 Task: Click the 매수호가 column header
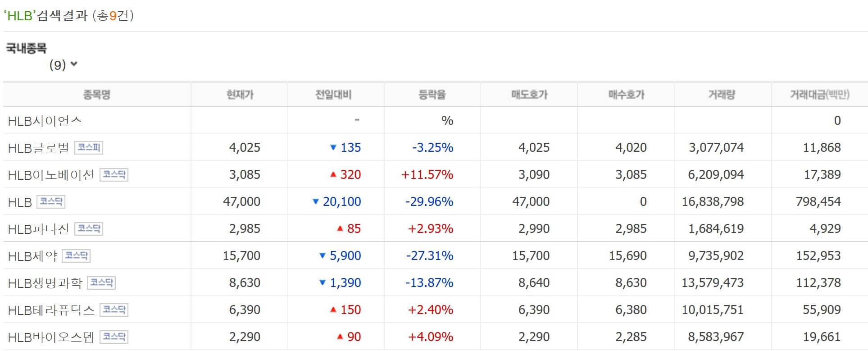coord(626,95)
